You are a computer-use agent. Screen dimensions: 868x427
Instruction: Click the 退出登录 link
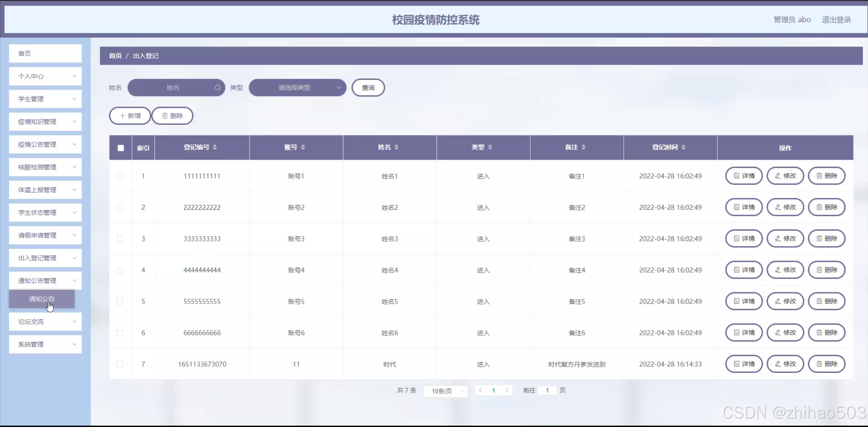[836, 20]
